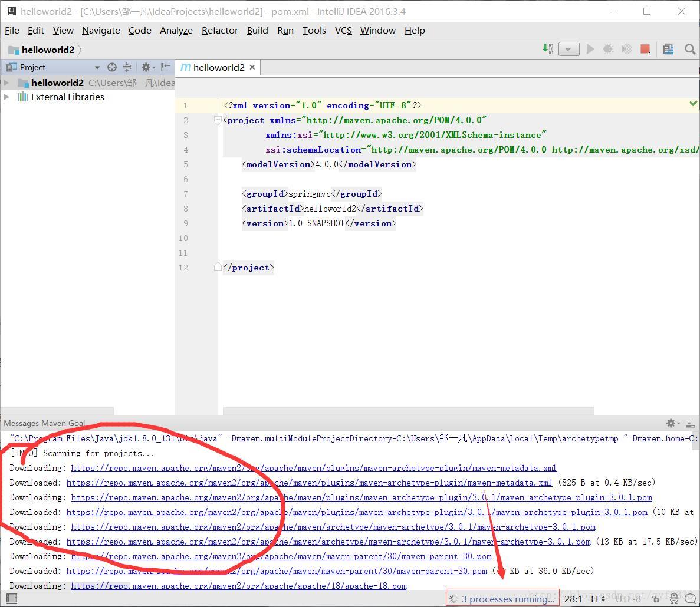
Task: Click Scroll from Source target icon
Action: pos(112,67)
